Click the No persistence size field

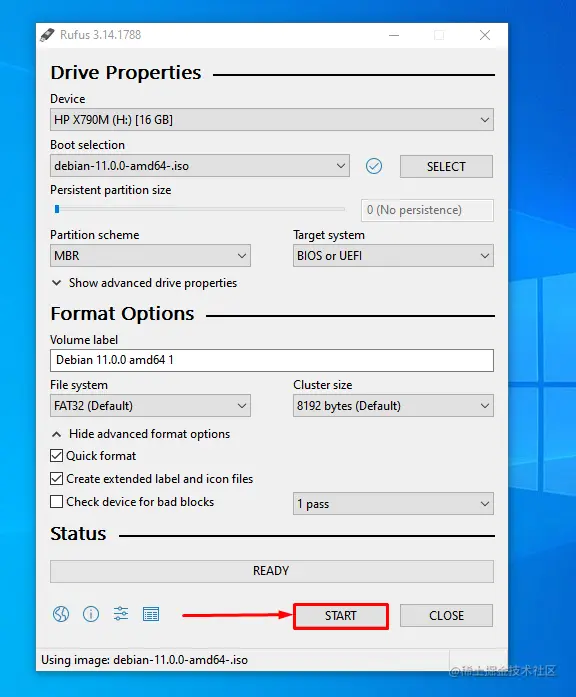[x=428, y=210]
